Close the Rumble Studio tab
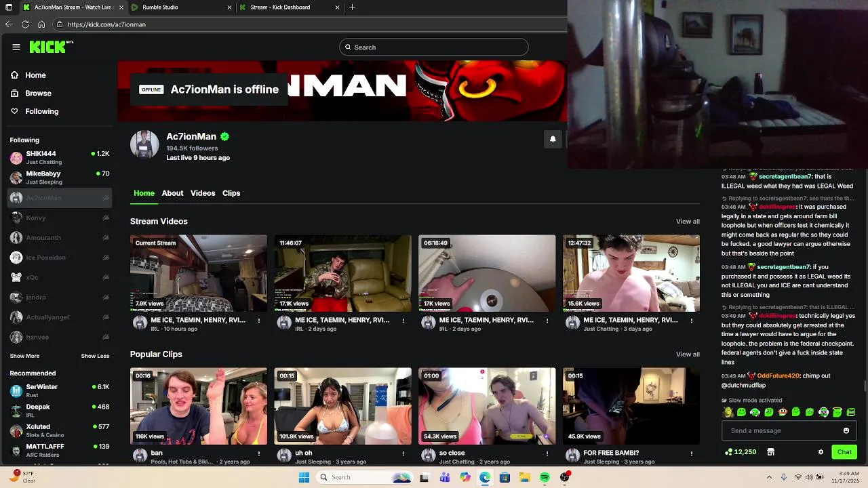Screen dimensions: 868x488 coord(229,7)
